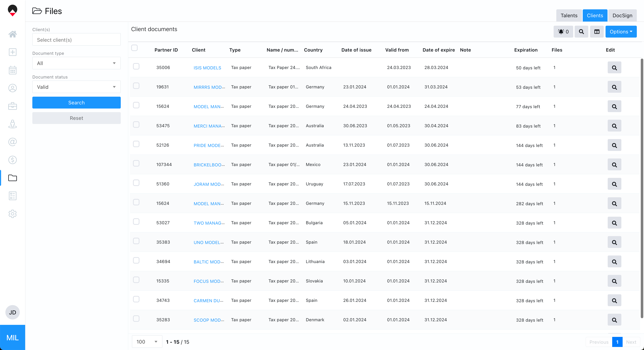644x350 pixels.
Task: Open magnifier for JORAM MOD row
Action: (614, 184)
